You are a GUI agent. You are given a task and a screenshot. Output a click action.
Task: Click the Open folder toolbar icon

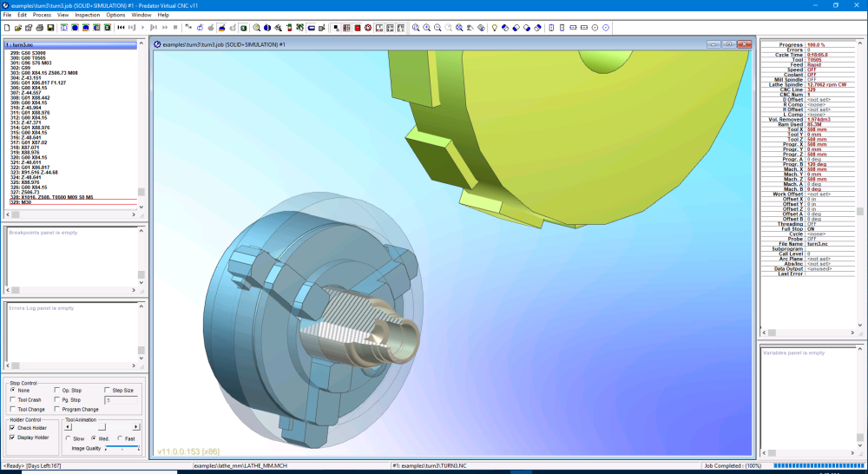17,28
